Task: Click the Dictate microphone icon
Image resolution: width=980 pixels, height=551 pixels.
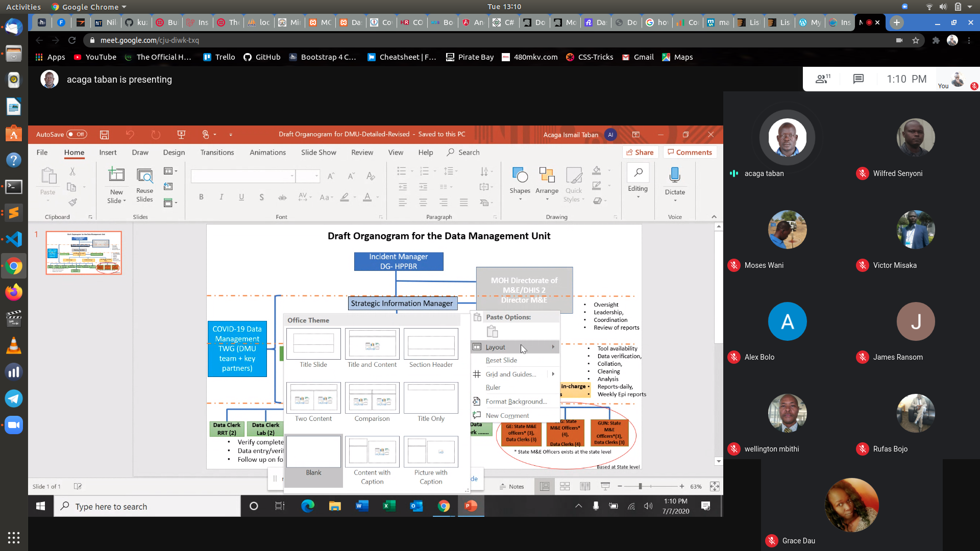Action: pos(674,176)
